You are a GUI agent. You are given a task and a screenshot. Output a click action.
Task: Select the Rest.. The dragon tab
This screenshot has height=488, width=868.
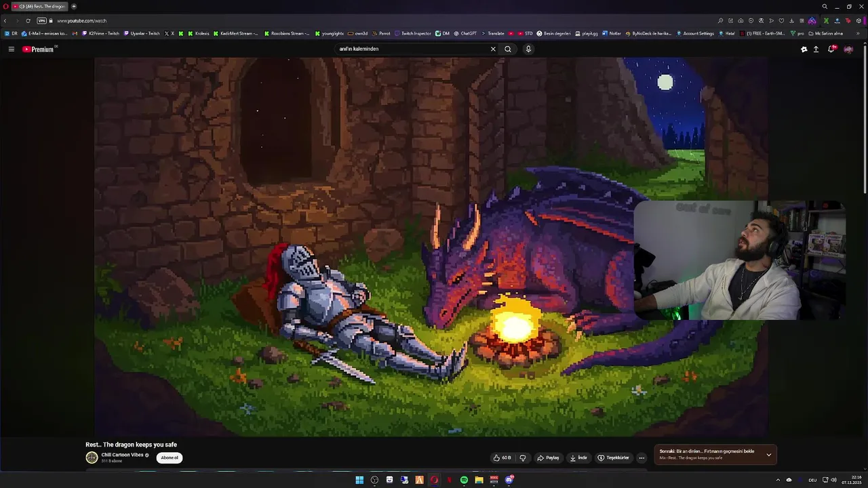(x=39, y=6)
